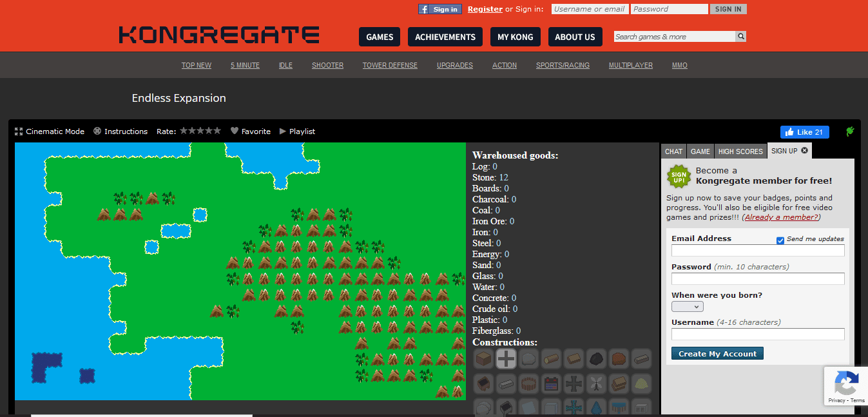This screenshot has height=417, width=868.
Task: Focus the Search games & more field
Action: point(675,37)
